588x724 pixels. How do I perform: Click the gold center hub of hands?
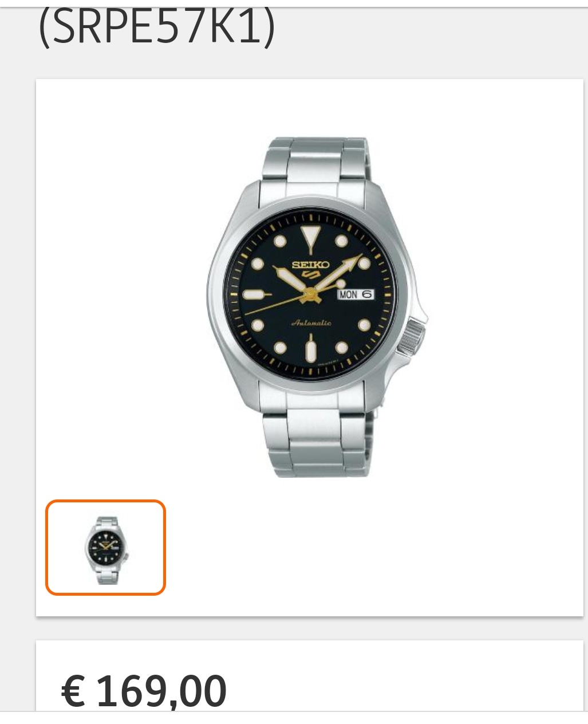tap(310, 296)
